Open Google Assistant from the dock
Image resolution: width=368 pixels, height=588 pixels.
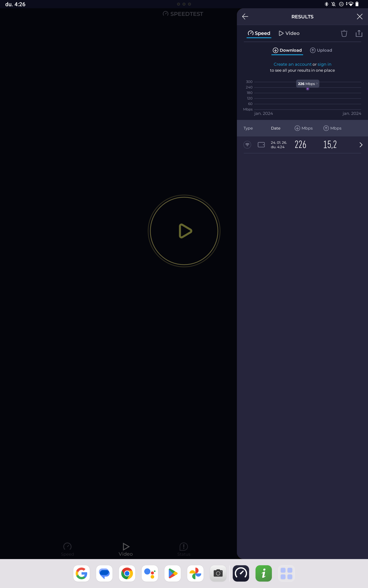coord(150,574)
